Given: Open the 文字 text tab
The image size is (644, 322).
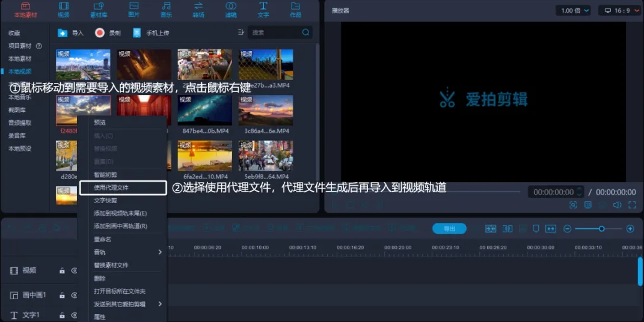Looking at the screenshot, I should [x=263, y=10].
